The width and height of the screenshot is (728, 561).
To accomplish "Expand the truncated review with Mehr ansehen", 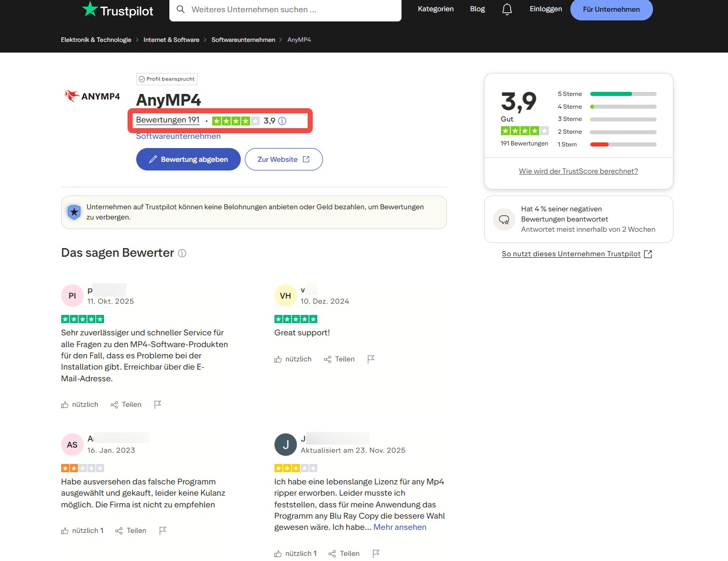I will [400, 527].
